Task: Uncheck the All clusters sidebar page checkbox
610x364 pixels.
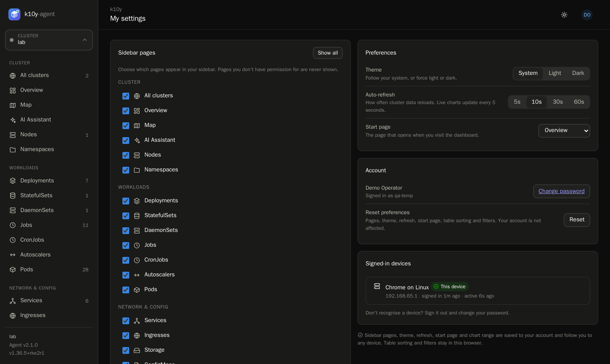Action: tap(126, 96)
